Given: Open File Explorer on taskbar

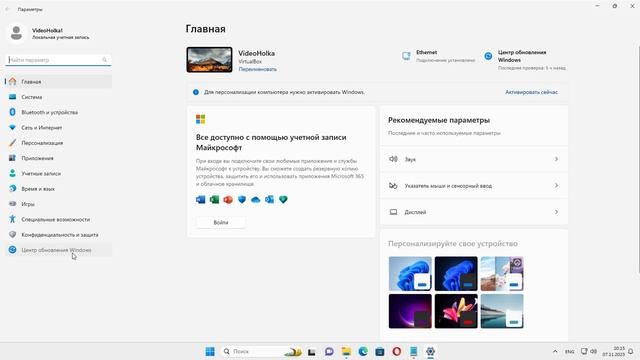Looking at the screenshot, I should [346, 351].
